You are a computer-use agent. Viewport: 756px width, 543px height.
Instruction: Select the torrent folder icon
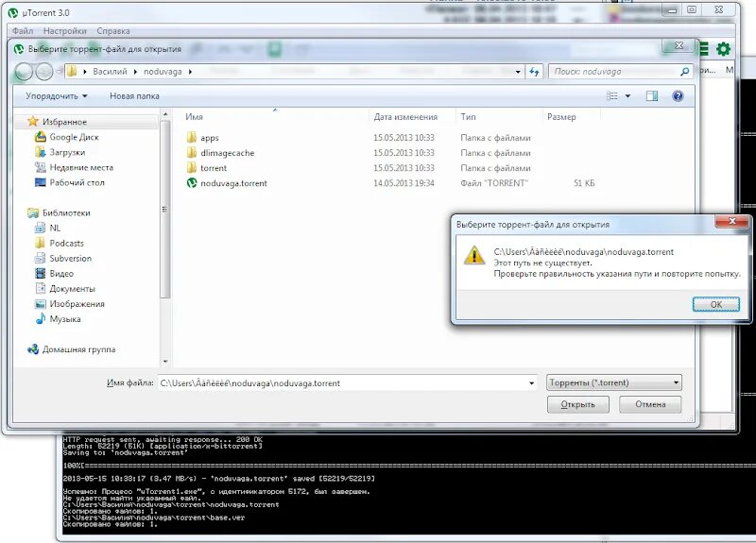192,168
